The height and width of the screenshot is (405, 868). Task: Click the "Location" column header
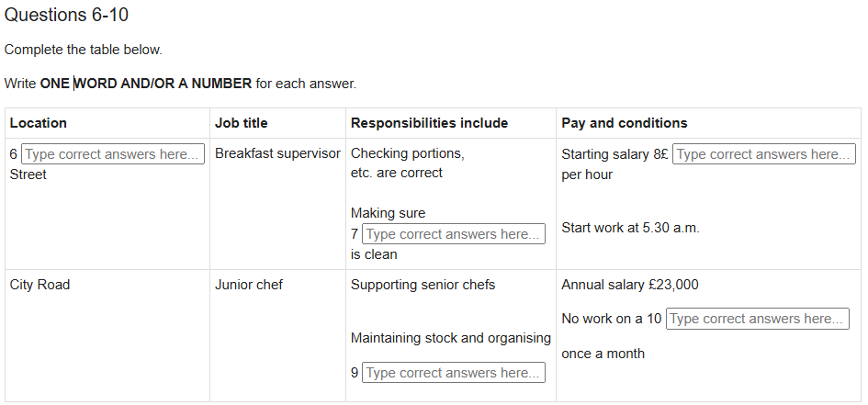point(39,123)
